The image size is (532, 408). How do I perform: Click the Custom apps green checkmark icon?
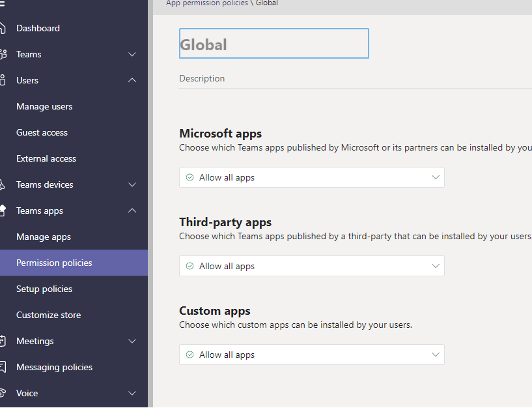tap(189, 355)
